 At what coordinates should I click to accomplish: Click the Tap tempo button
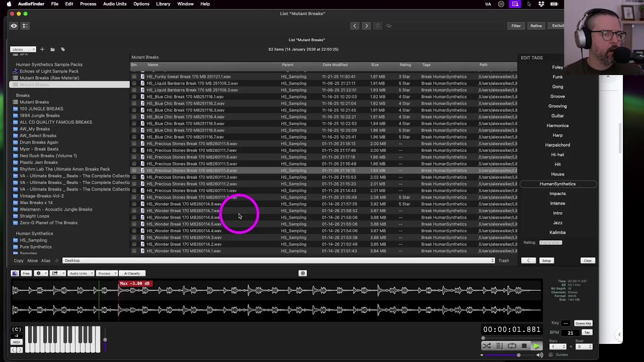point(587,333)
